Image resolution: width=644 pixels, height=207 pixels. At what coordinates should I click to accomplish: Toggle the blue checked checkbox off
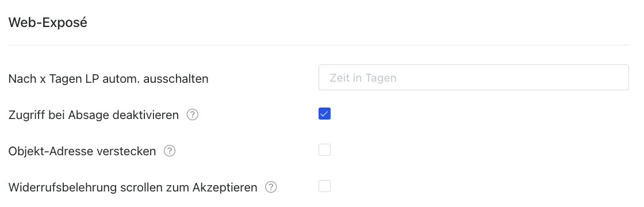(x=324, y=114)
